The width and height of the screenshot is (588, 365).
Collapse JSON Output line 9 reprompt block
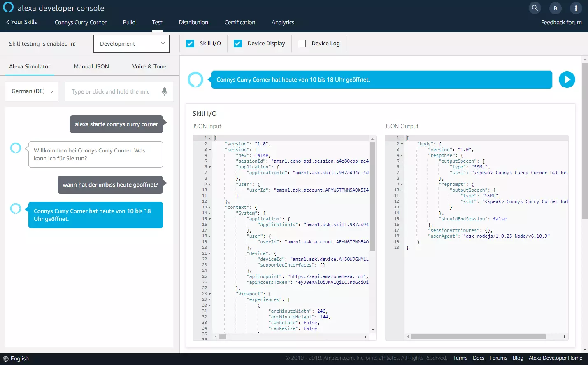(402, 185)
